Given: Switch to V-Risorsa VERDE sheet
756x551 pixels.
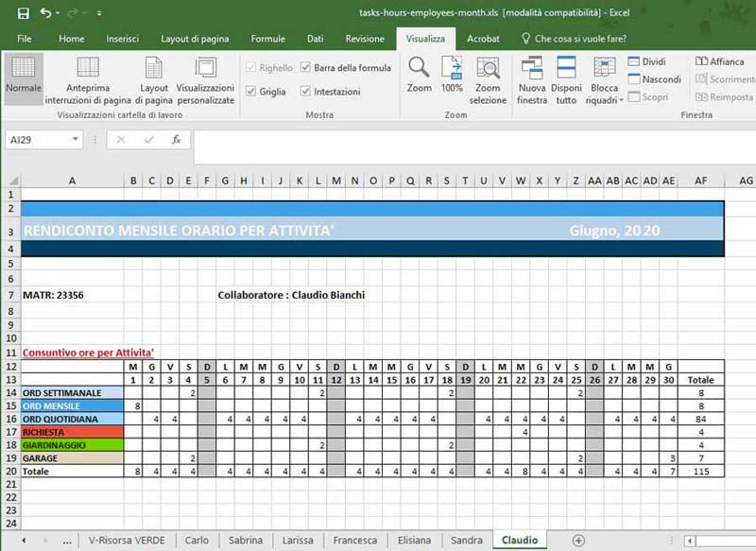Looking at the screenshot, I should point(127,541).
